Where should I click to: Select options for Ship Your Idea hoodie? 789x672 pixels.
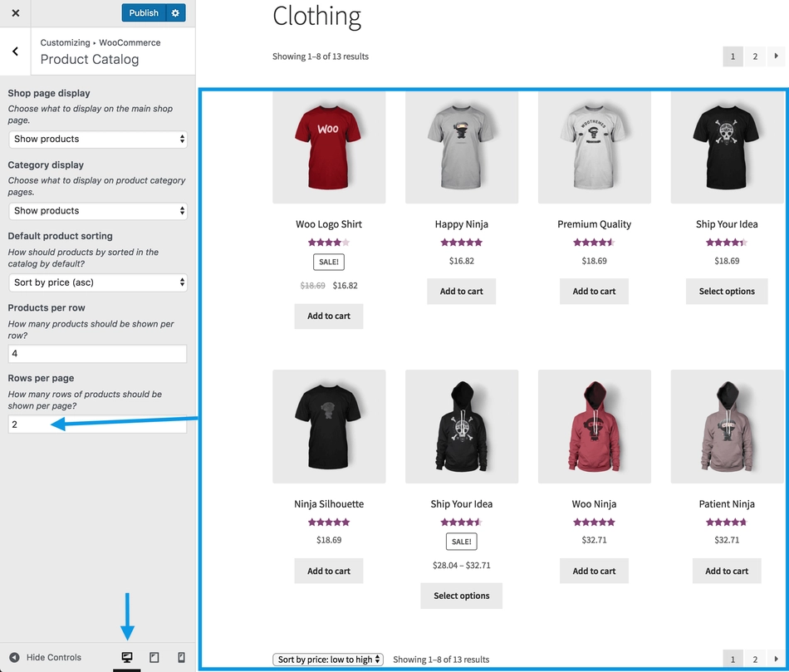[x=462, y=596]
